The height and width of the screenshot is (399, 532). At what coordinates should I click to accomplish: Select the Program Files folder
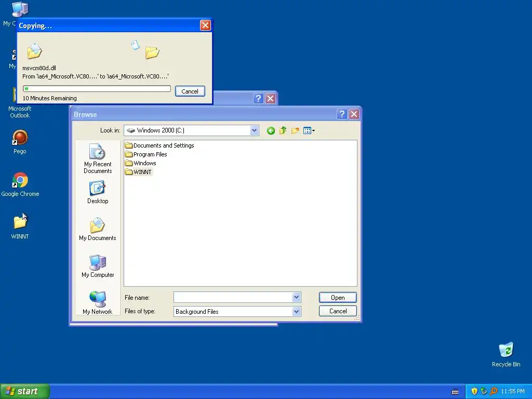pos(146,154)
